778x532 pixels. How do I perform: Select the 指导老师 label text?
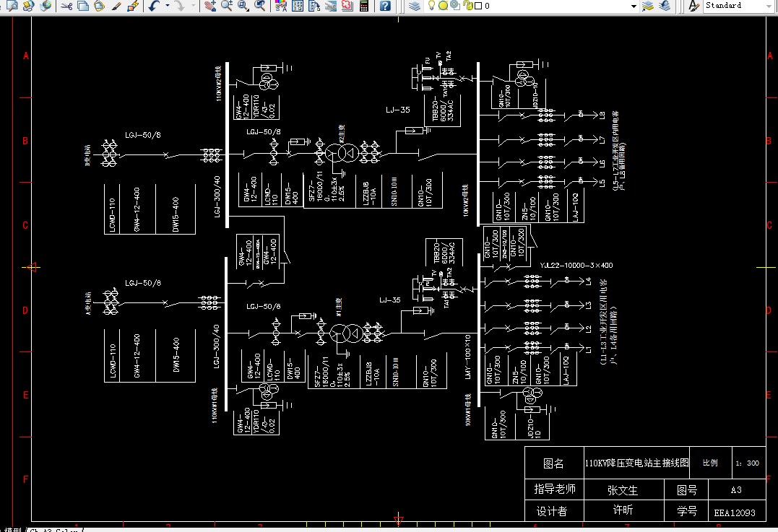tap(555, 489)
